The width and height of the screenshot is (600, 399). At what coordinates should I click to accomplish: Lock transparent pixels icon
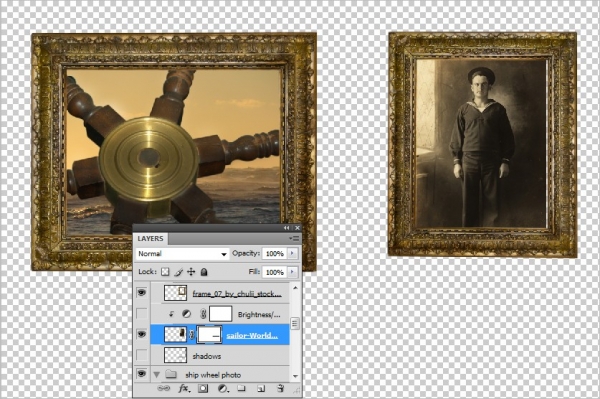[165, 272]
